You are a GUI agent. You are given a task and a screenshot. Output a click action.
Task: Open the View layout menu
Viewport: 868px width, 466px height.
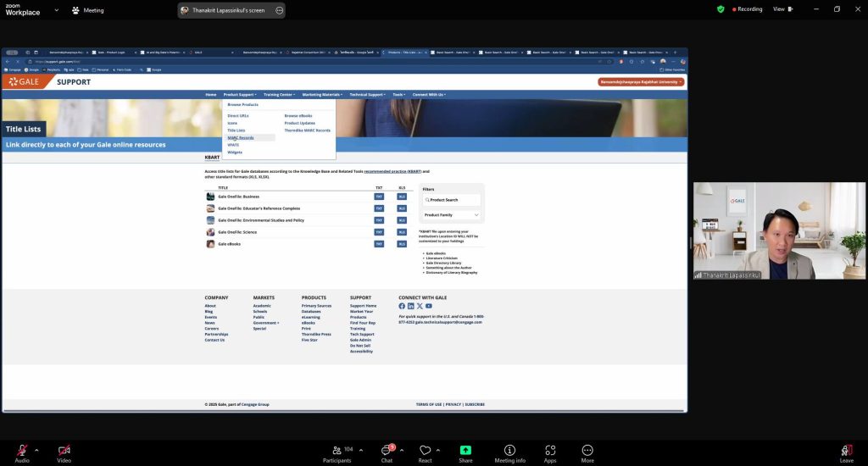point(782,8)
